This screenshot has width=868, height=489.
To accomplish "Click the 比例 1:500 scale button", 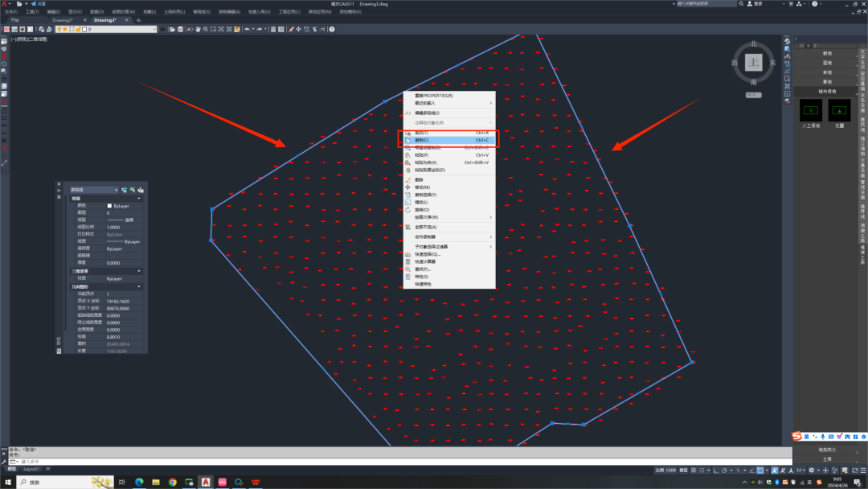I will (666, 471).
